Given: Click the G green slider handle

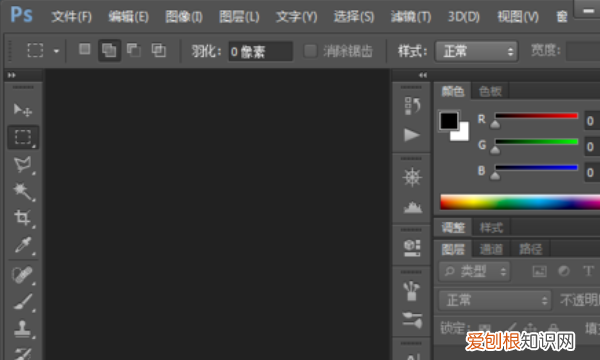Looking at the screenshot, I should [x=495, y=150].
